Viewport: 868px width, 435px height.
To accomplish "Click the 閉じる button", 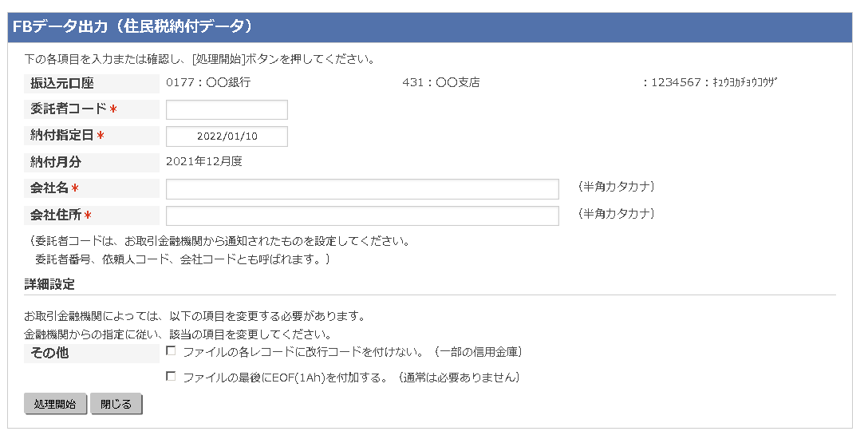I will [x=116, y=404].
